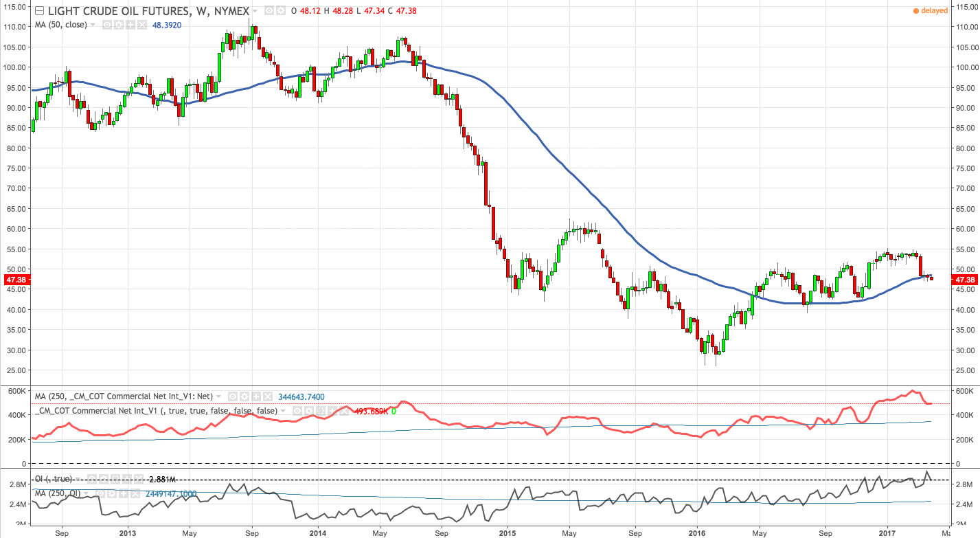Viewport: 980px width, 538px height.
Task: Click the 2013 label on the time axis
Action: click(x=128, y=532)
